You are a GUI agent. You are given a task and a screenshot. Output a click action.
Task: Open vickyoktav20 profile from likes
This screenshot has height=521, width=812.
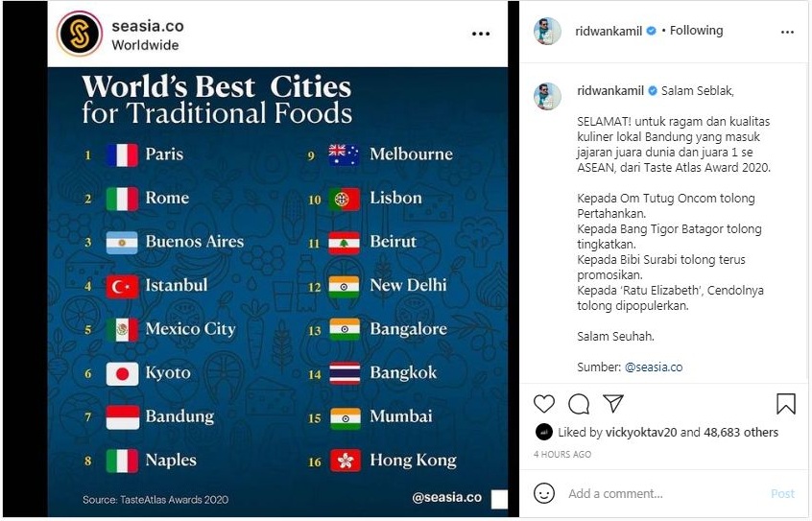[x=641, y=433]
